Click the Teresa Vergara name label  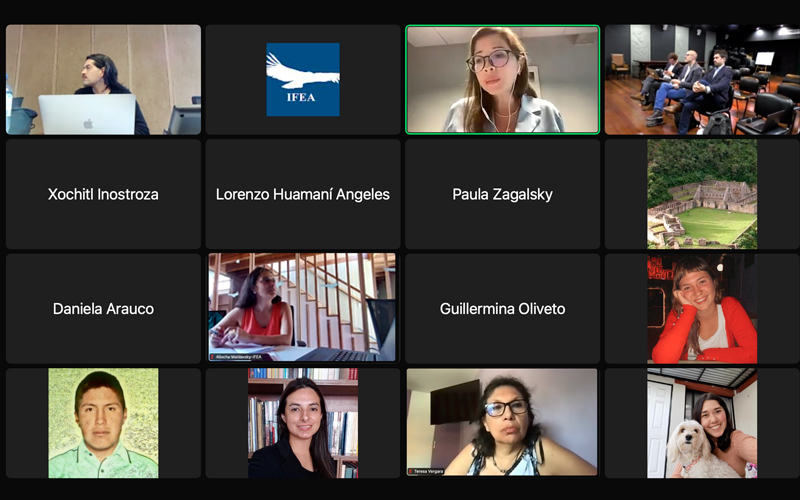pos(429,471)
